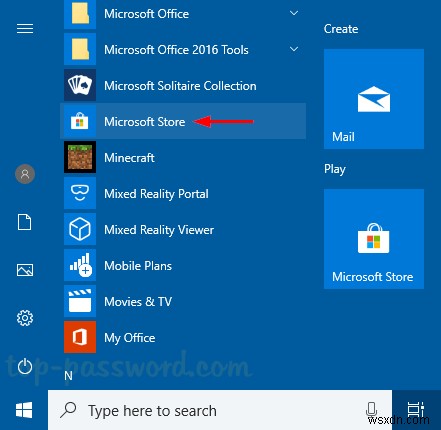Click the Create tile group heading
The image size is (441, 430).
(341, 29)
